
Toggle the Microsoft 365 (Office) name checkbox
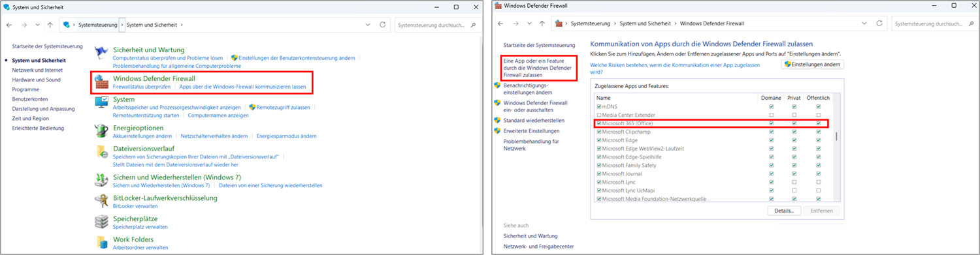[x=598, y=123]
